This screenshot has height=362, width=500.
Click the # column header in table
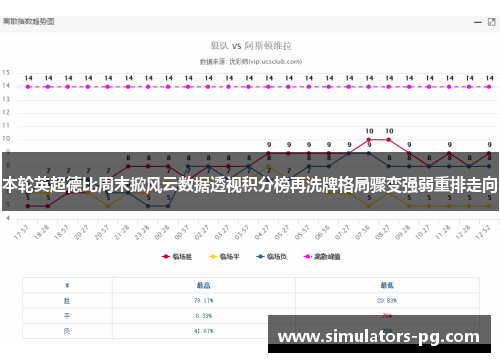coord(67,285)
